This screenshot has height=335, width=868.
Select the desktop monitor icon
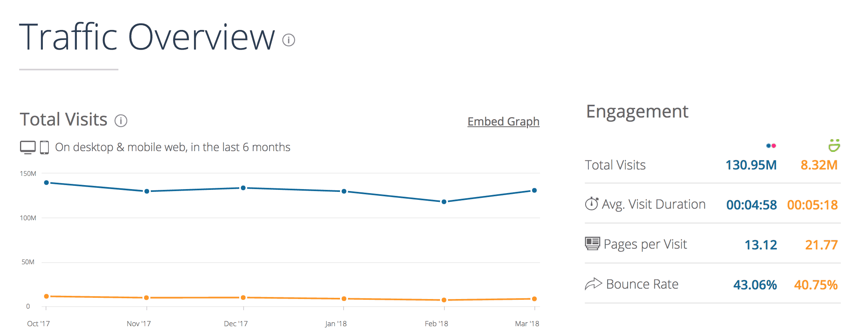tap(27, 146)
